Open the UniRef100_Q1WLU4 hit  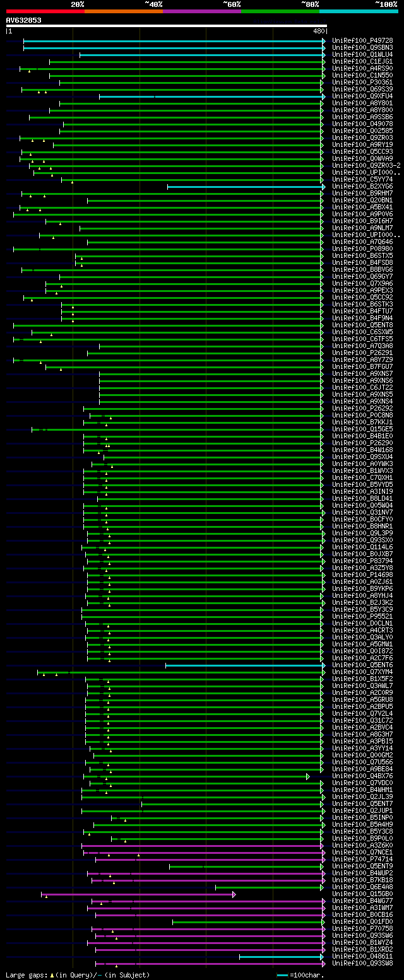(x=362, y=55)
